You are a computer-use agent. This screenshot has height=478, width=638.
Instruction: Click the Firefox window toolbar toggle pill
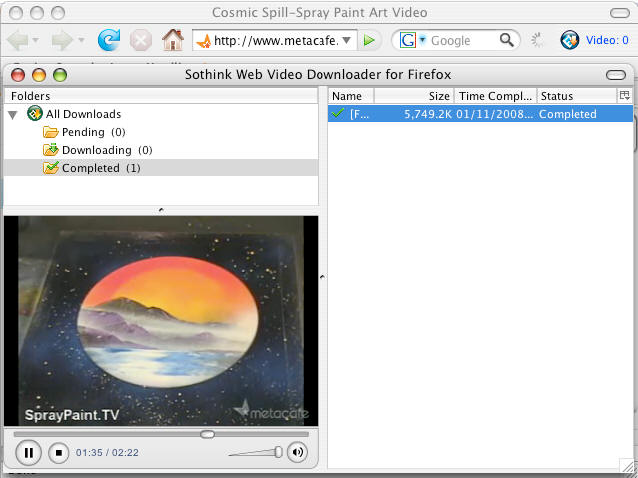coord(620,13)
